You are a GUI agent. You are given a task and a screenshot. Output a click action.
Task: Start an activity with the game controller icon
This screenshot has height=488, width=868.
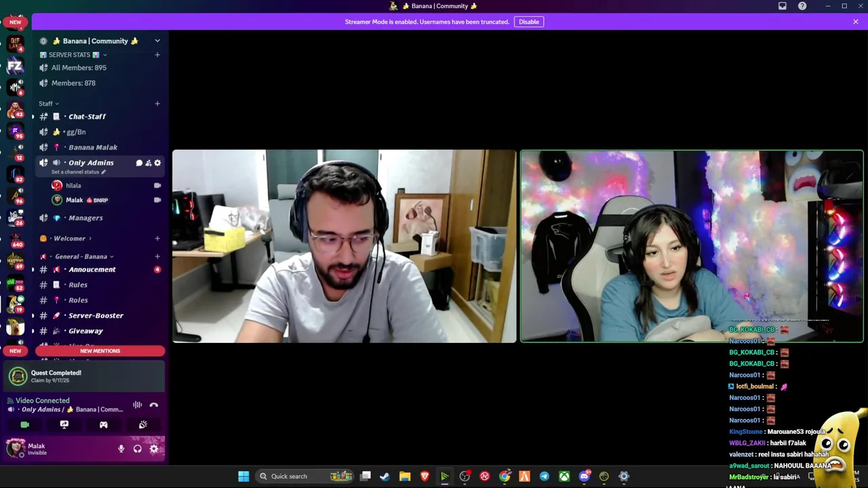click(x=104, y=424)
